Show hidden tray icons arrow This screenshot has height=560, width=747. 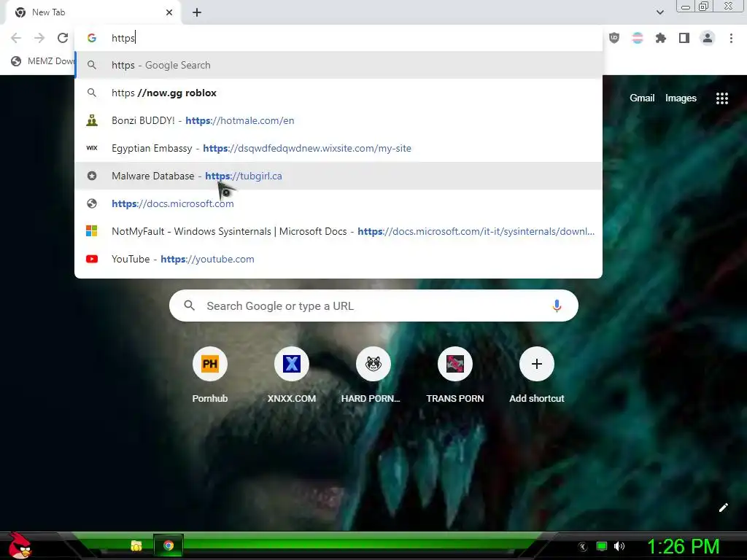point(583,547)
